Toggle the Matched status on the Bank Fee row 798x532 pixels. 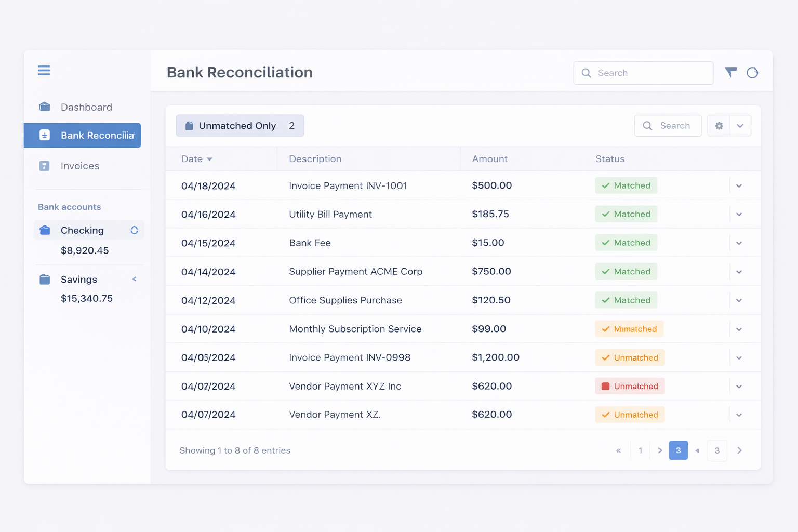[626, 243]
